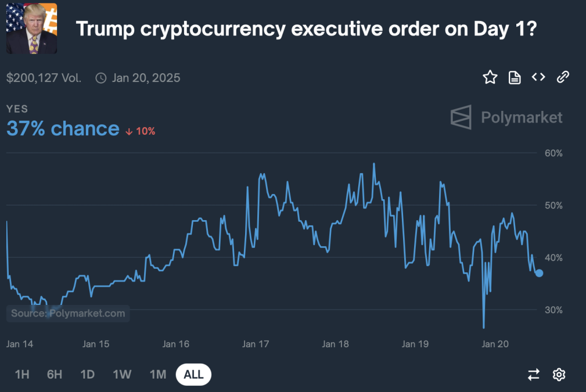Open chart settings gear
The width and height of the screenshot is (586, 392).
pos(559,375)
